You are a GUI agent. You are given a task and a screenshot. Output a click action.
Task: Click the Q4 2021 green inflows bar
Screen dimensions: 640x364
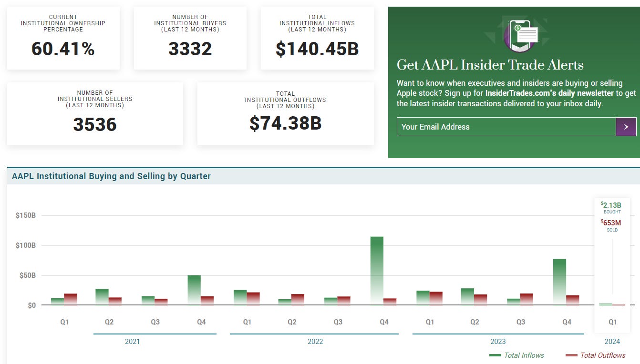tap(194, 290)
